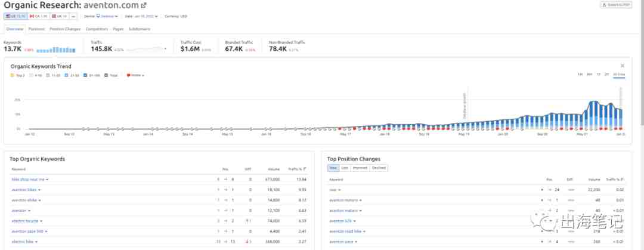Click the $1.6M traffic cost value
644x250 pixels.
pyautogui.click(x=190, y=49)
